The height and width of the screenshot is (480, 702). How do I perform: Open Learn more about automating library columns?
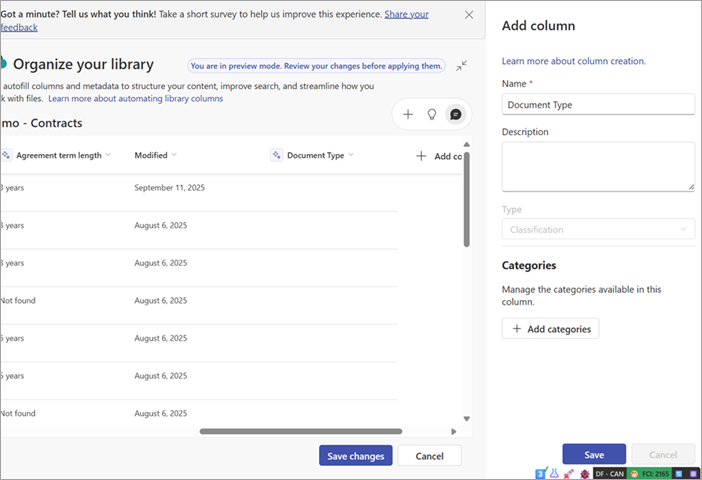point(136,99)
